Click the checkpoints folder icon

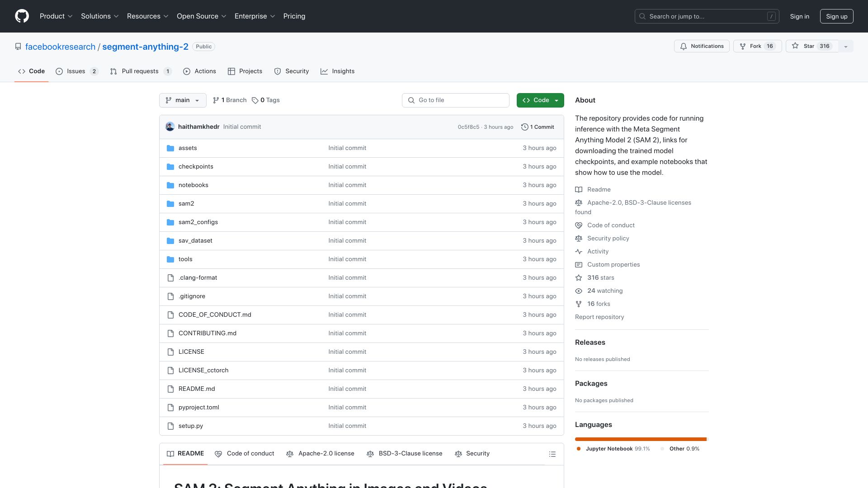click(x=170, y=167)
